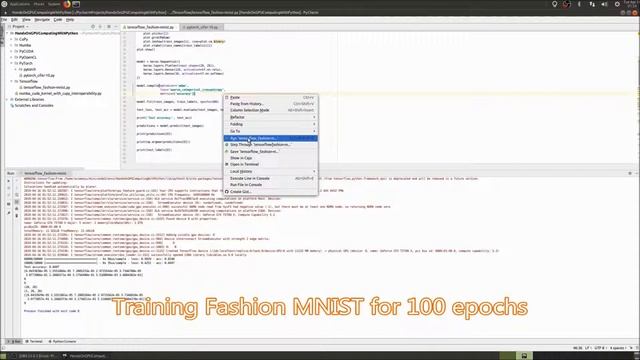The image size is (640, 360).
Task: Expand External Libraries node
Action: point(7,99)
